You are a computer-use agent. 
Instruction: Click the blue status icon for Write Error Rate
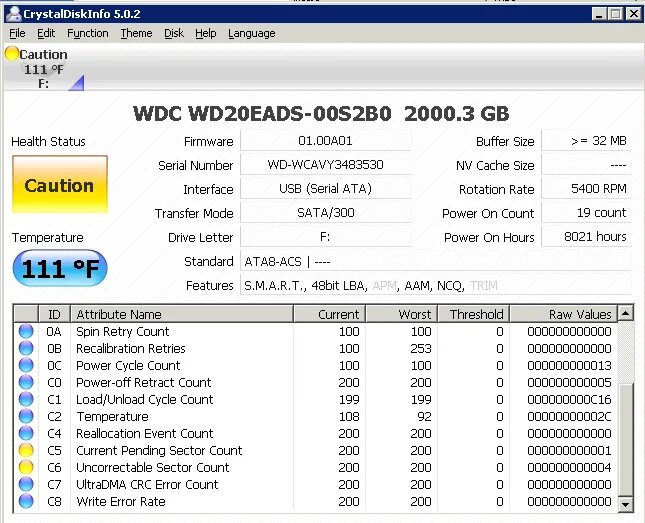click(x=26, y=501)
